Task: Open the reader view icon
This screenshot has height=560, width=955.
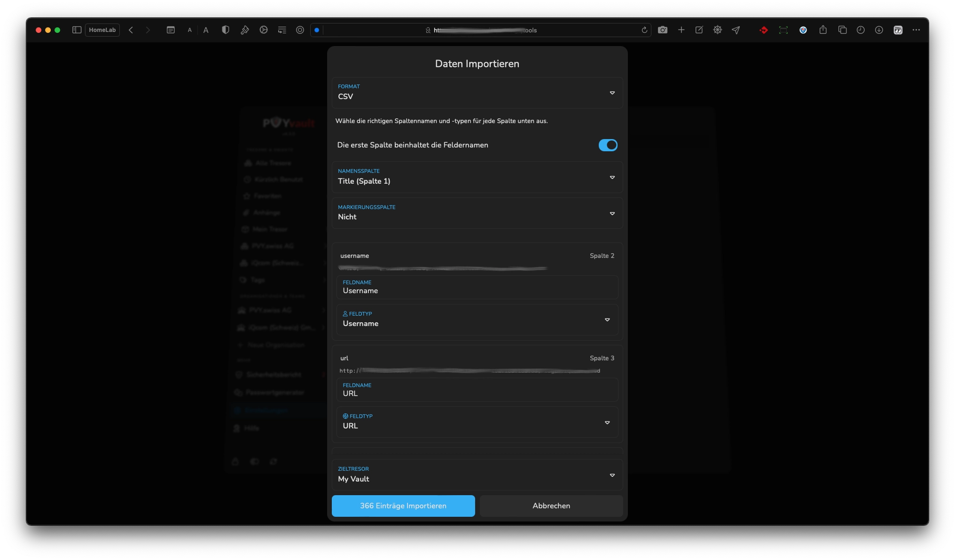Action: pos(171,30)
